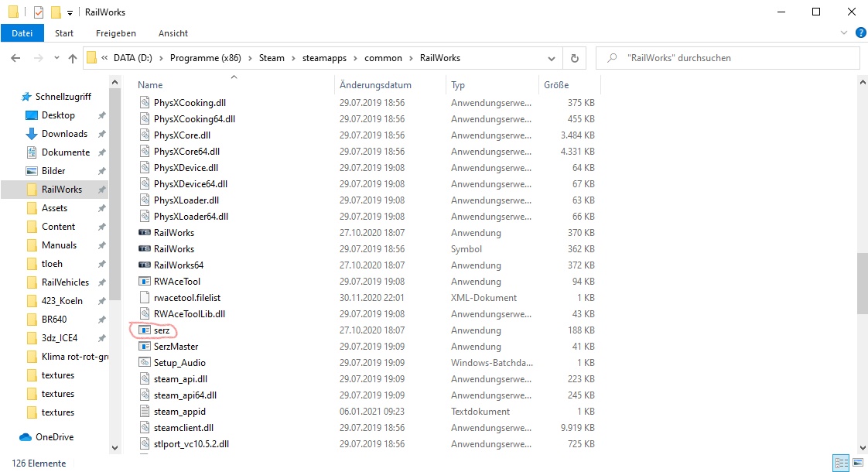This screenshot has height=472, width=868.
Task: Unpin the Downloads quick access pin
Action: 101,134
